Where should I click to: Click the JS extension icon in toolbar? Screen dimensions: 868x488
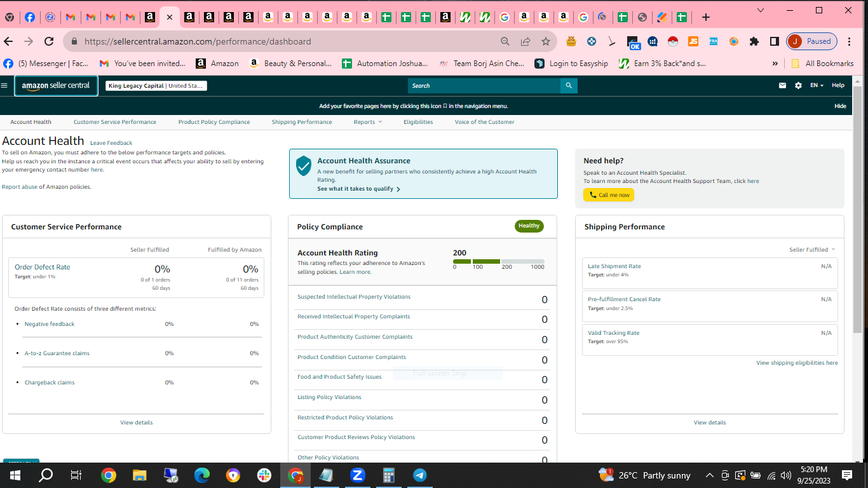(x=693, y=41)
